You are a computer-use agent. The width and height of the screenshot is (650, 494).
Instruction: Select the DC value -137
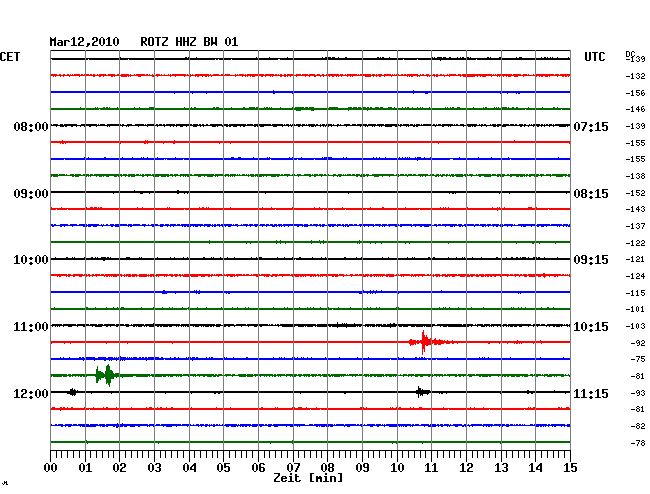point(635,226)
